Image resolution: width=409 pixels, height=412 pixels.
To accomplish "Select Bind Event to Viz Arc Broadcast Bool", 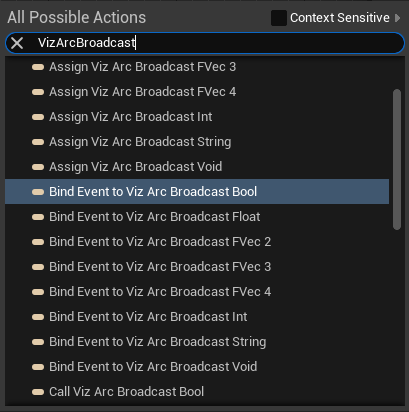I will [197, 192].
